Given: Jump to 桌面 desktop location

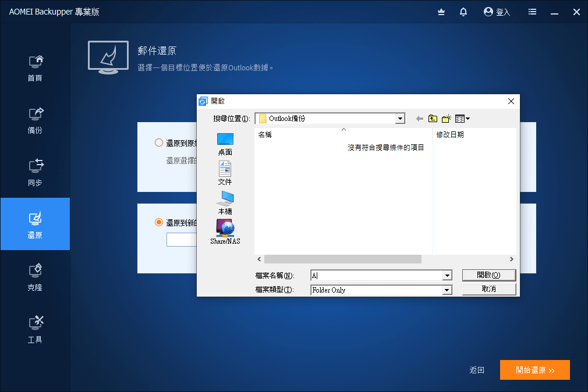Looking at the screenshot, I should (x=225, y=144).
